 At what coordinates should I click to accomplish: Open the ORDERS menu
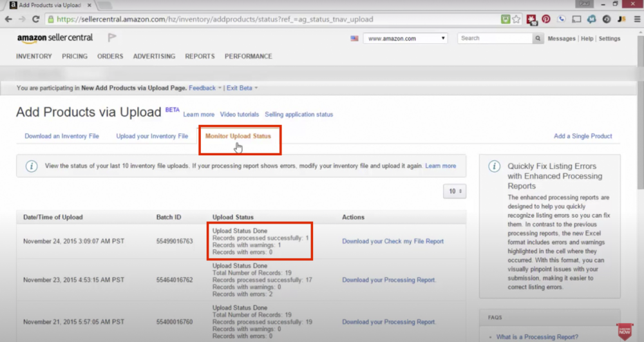(x=110, y=56)
